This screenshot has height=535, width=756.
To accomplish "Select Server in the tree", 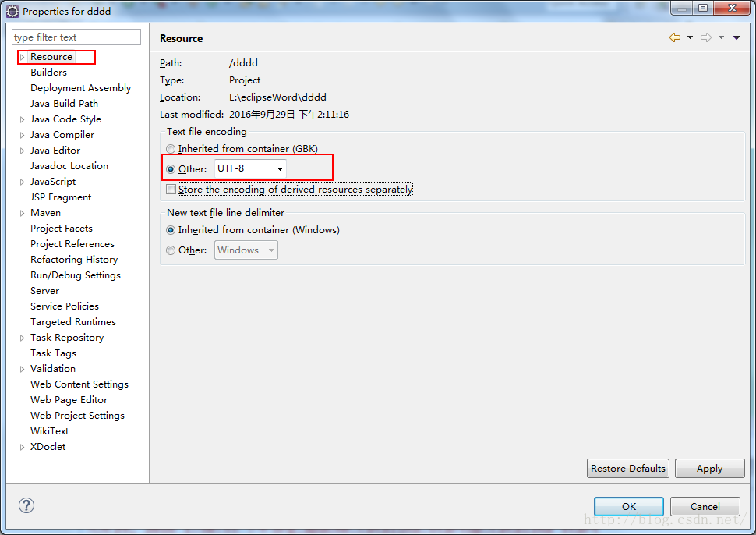I will [x=45, y=290].
